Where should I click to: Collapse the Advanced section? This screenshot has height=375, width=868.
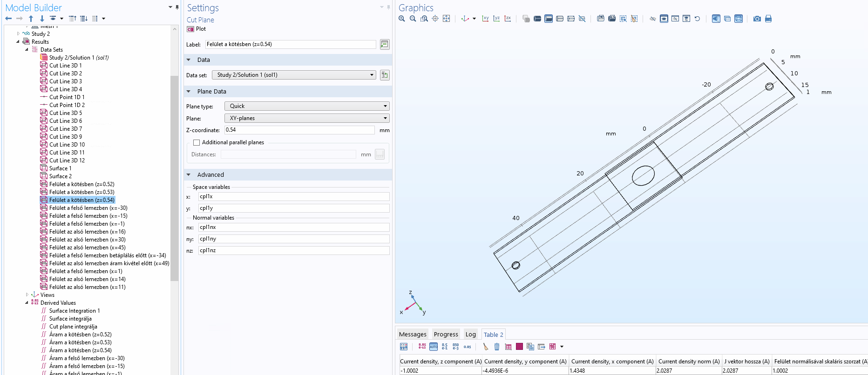[x=189, y=175]
